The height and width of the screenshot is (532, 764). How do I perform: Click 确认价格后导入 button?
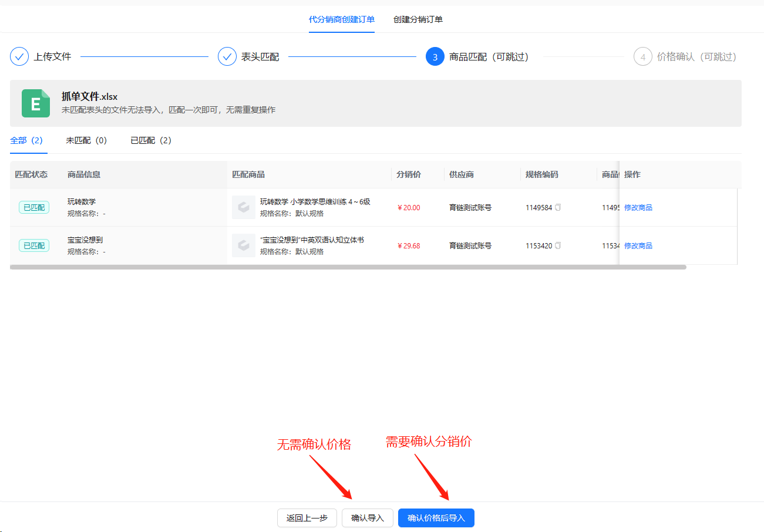(x=436, y=518)
